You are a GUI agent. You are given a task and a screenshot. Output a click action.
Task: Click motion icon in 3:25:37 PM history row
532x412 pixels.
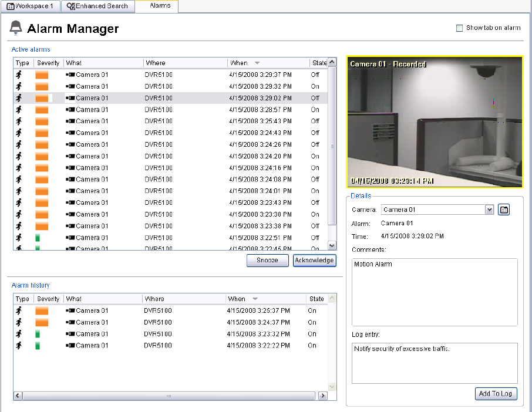click(x=19, y=310)
